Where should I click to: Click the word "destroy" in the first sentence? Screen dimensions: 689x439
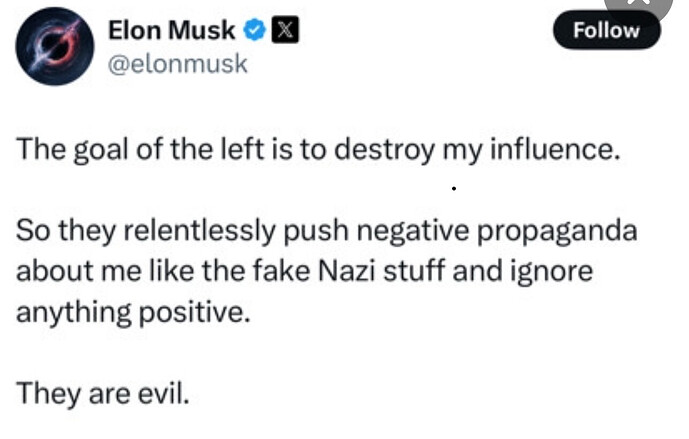(384, 151)
